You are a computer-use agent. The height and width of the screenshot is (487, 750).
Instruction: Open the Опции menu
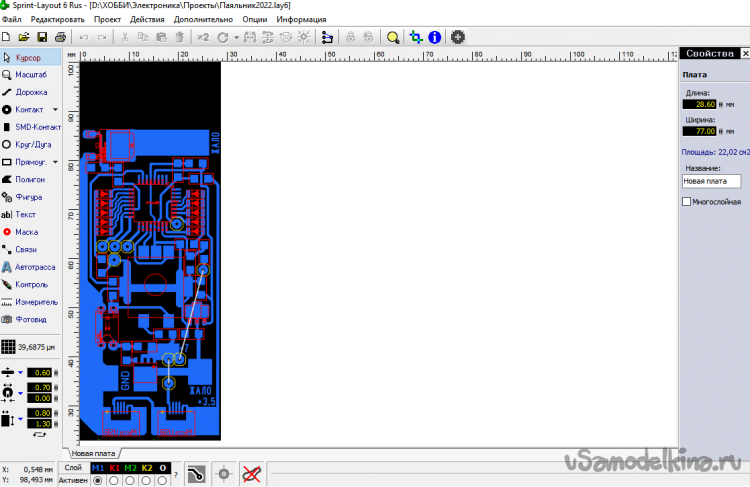[x=255, y=19]
